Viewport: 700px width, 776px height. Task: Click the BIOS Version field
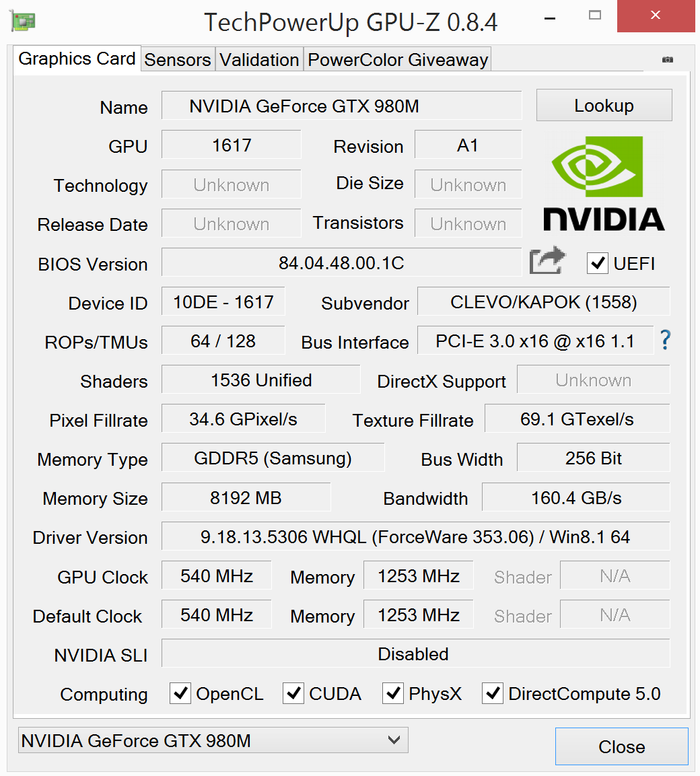(x=341, y=262)
